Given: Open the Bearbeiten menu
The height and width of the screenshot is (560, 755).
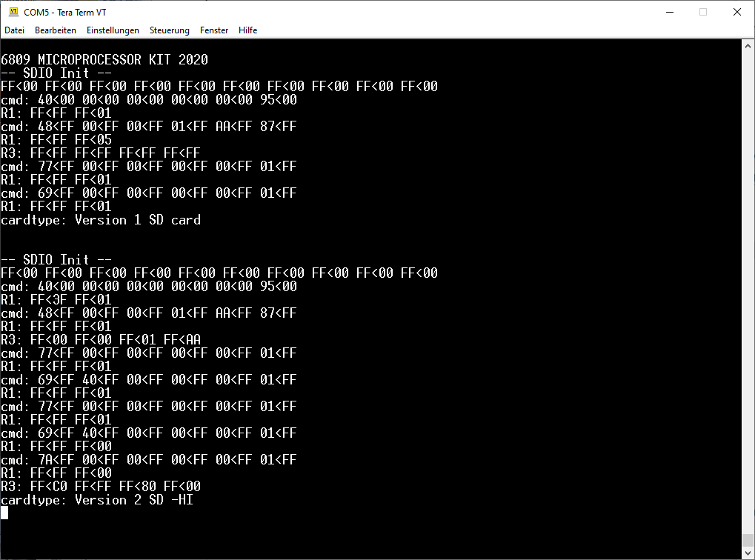Looking at the screenshot, I should point(56,30).
